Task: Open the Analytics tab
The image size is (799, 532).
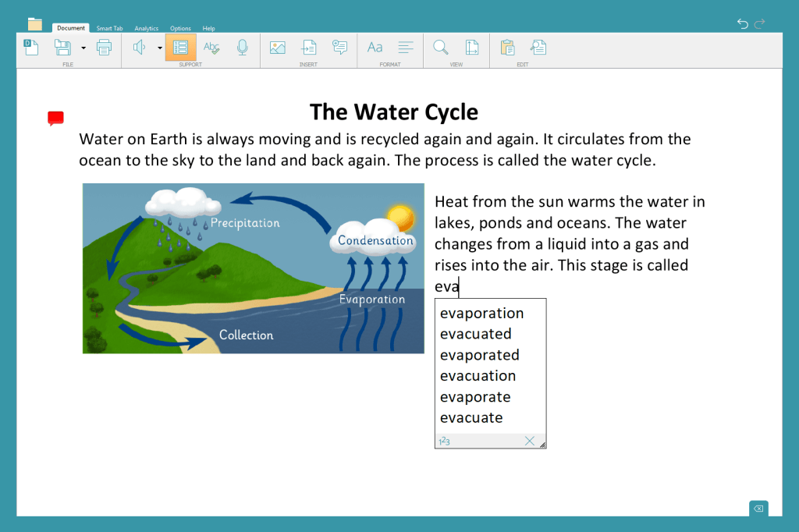Action: 146,28
